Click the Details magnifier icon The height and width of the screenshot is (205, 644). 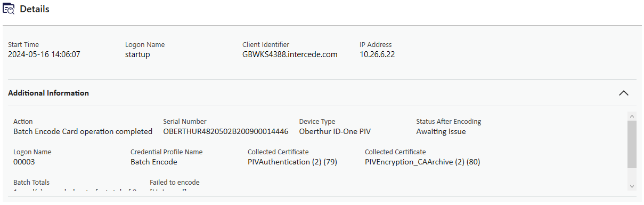tap(9, 9)
